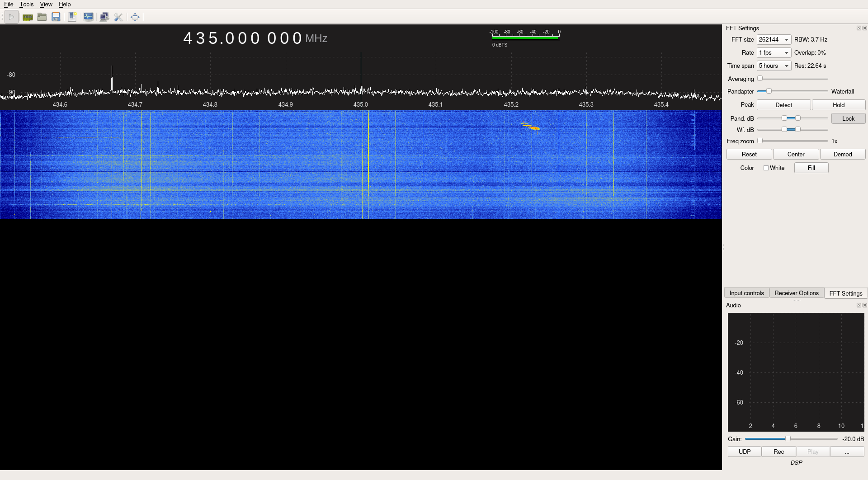Switch to the Input controls tab
Image resolution: width=868 pixels, height=480 pixels.
[746, 293]
